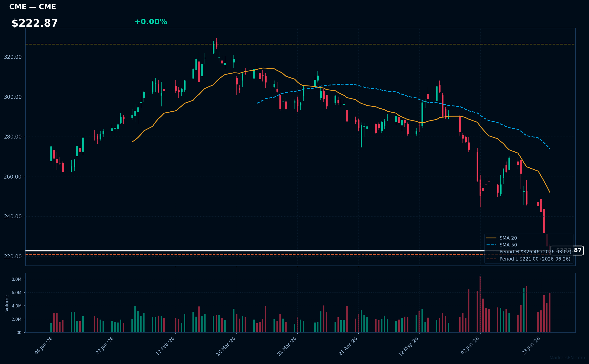Click the 220.00 price axis label
The height and width of the screenshot is (364, 589).
[x=13, y=256]
